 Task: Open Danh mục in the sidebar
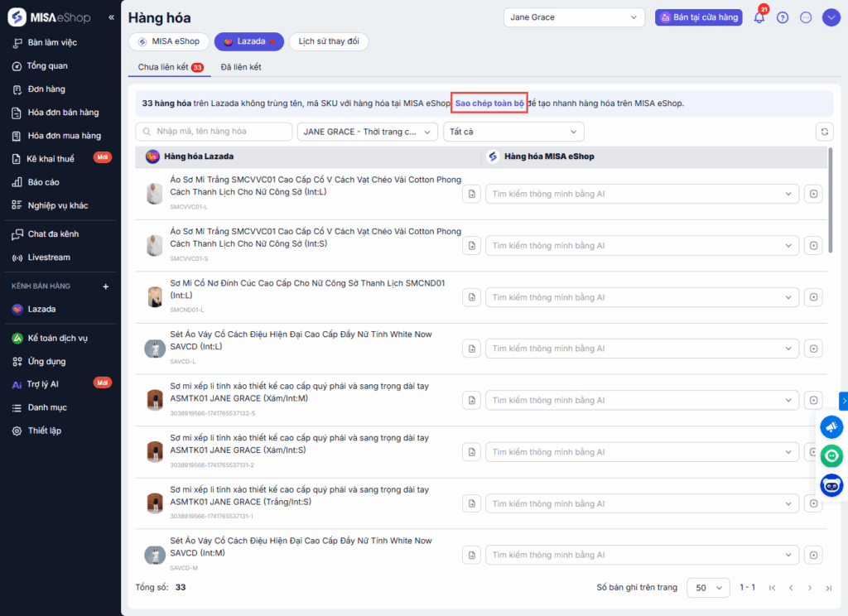[47, 408]
